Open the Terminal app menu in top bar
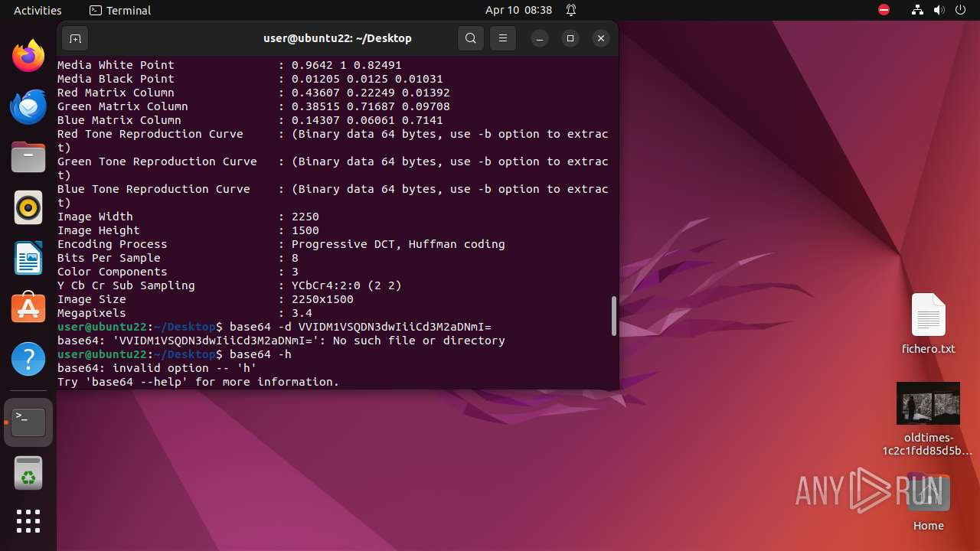The width and height of the screenshot is (980, 551). 120,10
